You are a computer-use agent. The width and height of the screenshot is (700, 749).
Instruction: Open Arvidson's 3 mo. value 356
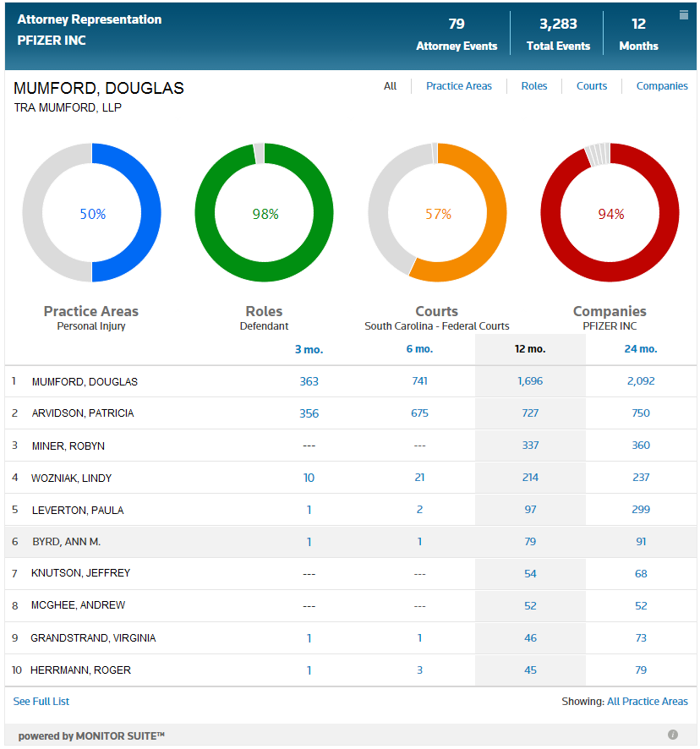tap(309, 413)
